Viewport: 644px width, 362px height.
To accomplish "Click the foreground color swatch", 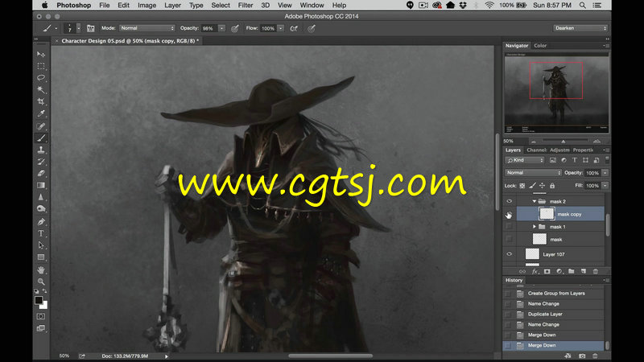I will [39, 300].
